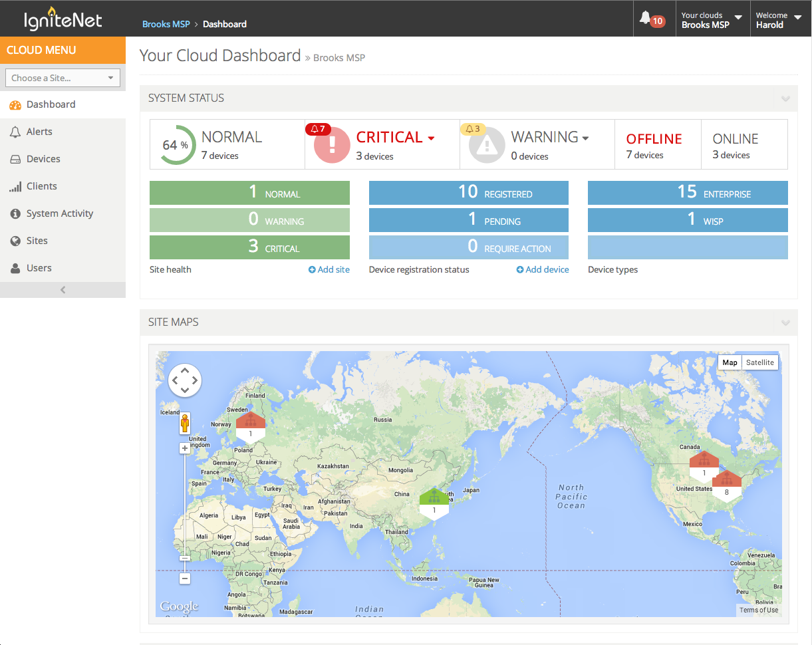Click the map zoom in button
The width and height of the screenshot is (812, 645).
pos(184,448)
